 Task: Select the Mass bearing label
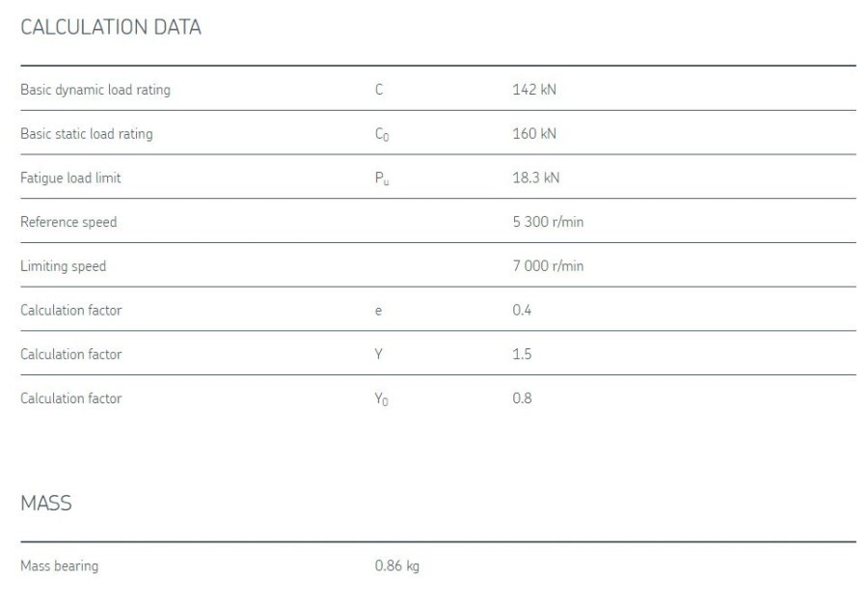pos(59,566)
